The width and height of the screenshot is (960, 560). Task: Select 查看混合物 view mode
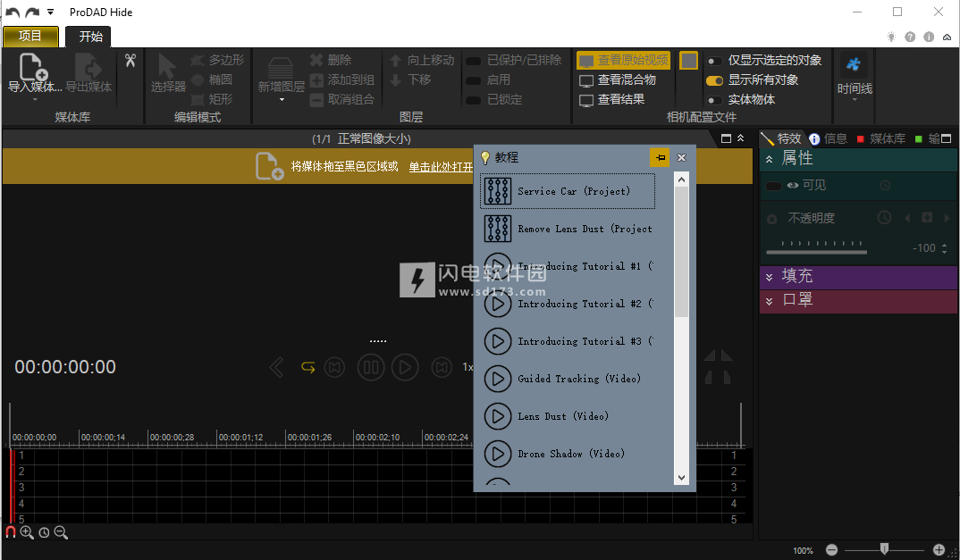pos(617,79)
